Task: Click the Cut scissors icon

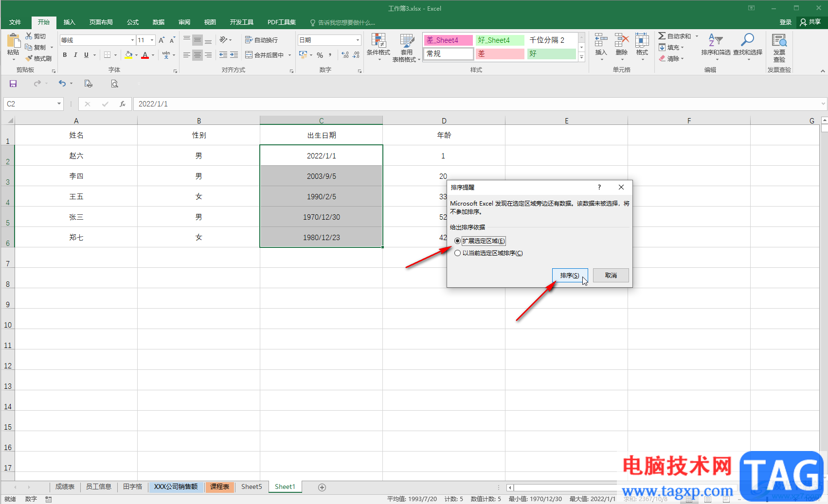Action: tap(29, 36)
